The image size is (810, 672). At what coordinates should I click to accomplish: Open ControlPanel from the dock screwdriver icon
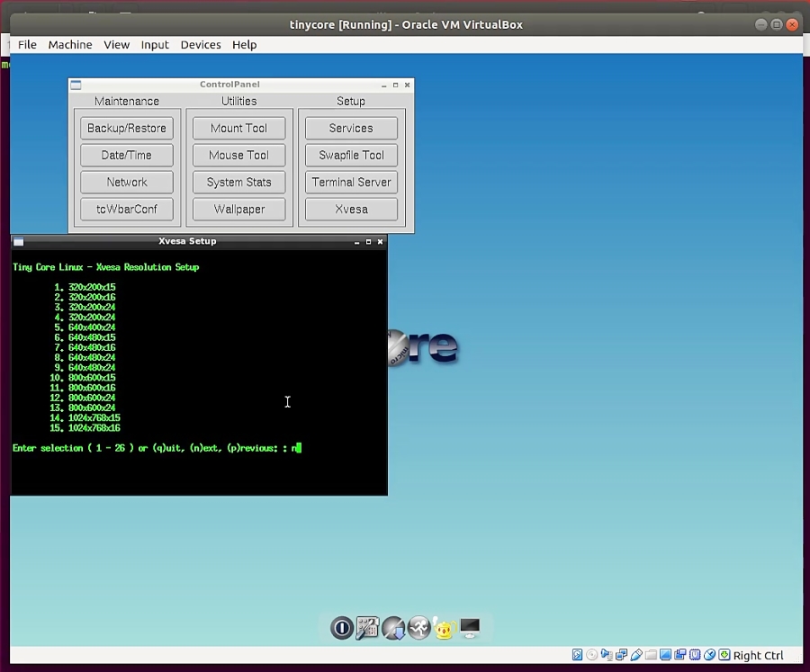[367, 628]
